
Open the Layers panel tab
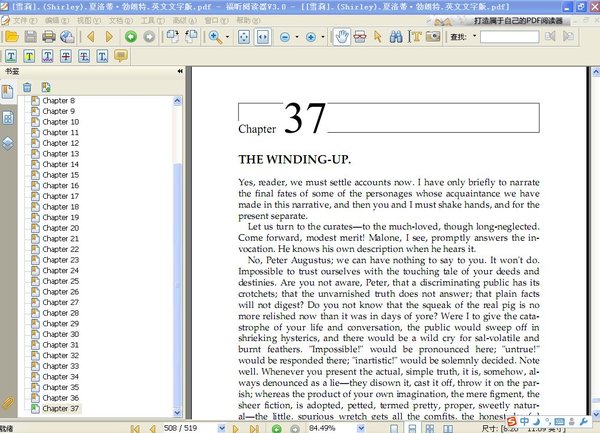click(x=8, y=143)
